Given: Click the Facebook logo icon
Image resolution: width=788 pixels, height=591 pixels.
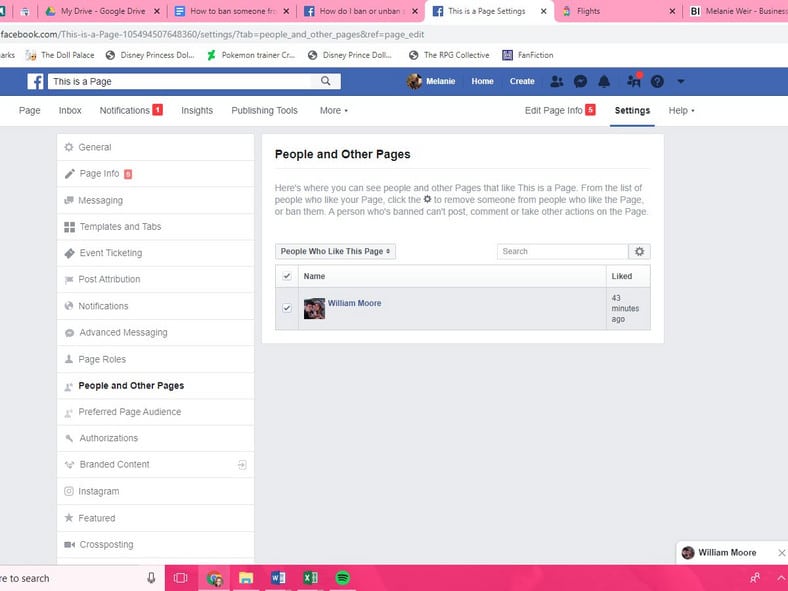Looking at the screenshot, I should (35, 81).
